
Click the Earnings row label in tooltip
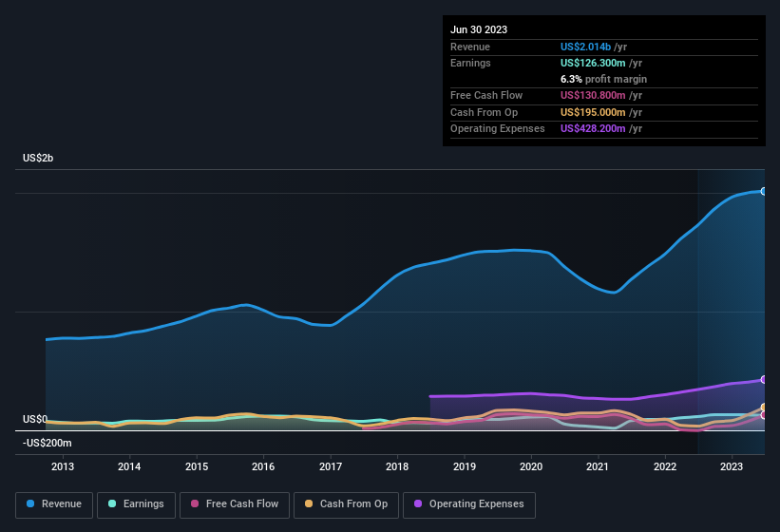470,63
